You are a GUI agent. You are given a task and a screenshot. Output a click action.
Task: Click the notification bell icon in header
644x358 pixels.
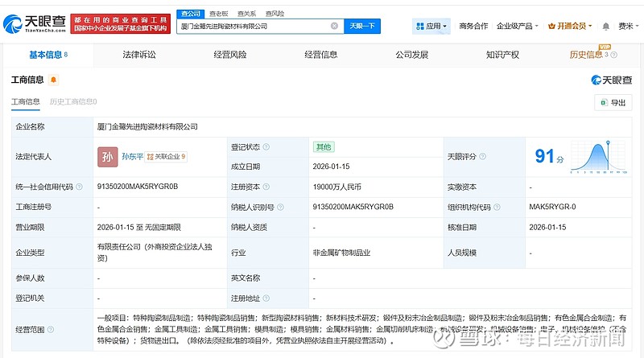(606, 27)
